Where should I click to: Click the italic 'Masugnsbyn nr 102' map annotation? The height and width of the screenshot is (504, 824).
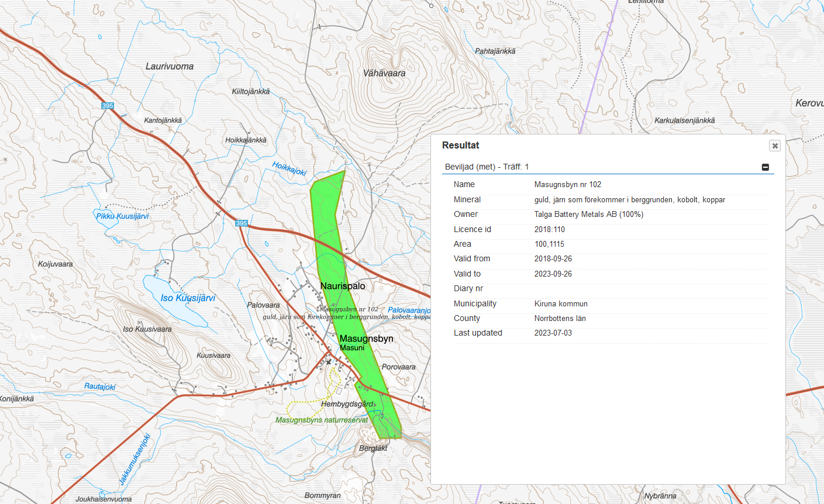pyautogui.click(x=350, y=309)
